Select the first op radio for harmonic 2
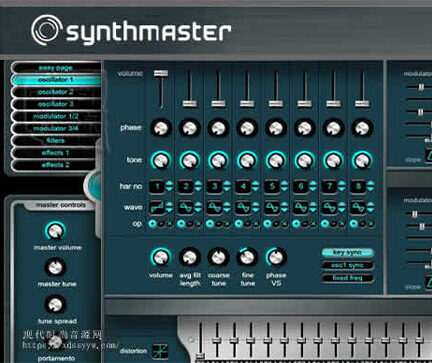Viewport: 432px width, 363px height. 181,224
